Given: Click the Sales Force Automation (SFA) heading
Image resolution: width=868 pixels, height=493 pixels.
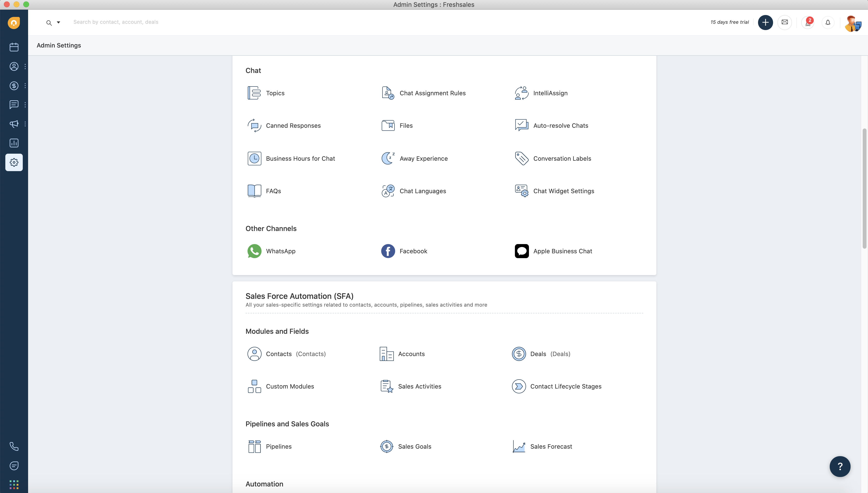Looking at the screenshot, I should click(299, 296).
